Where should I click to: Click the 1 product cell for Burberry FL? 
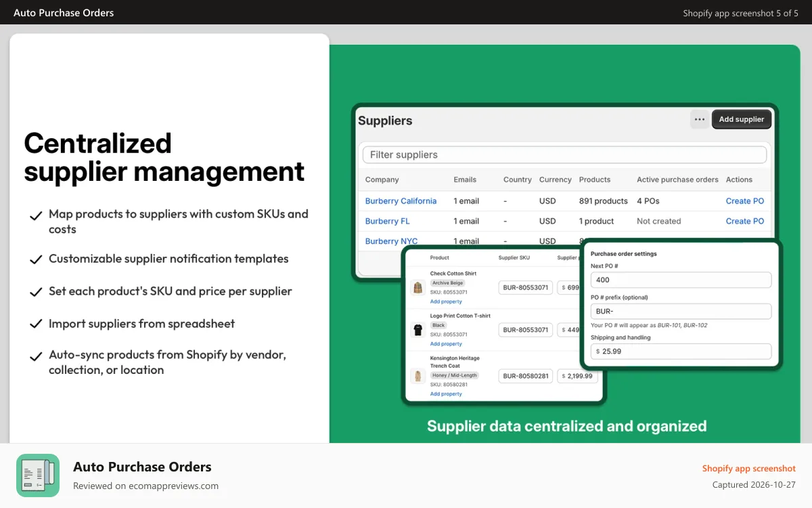597,221
